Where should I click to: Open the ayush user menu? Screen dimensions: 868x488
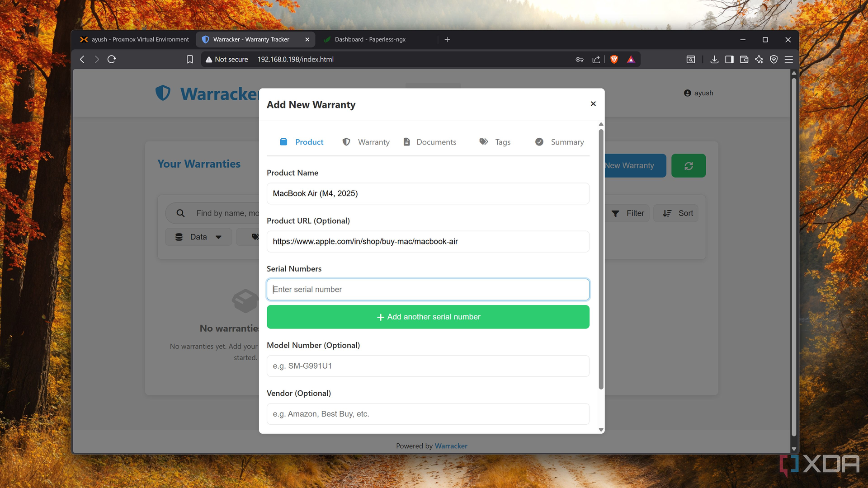(x=698, y=93)
